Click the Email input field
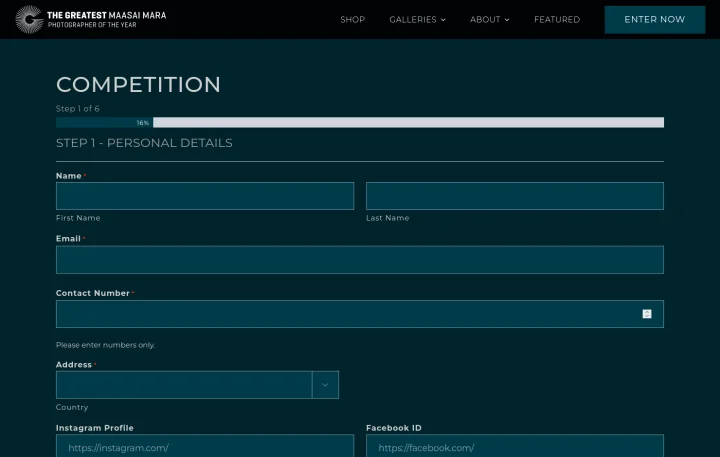This screenshot has height=457, width=720. 360,260
